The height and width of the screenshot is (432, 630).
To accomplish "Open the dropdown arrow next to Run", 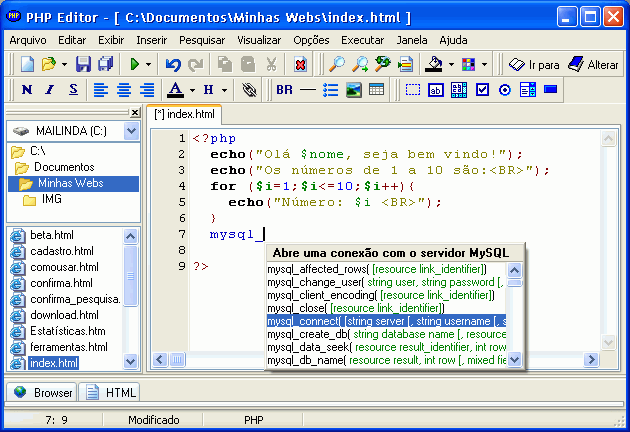I will (x=148, y=64).
